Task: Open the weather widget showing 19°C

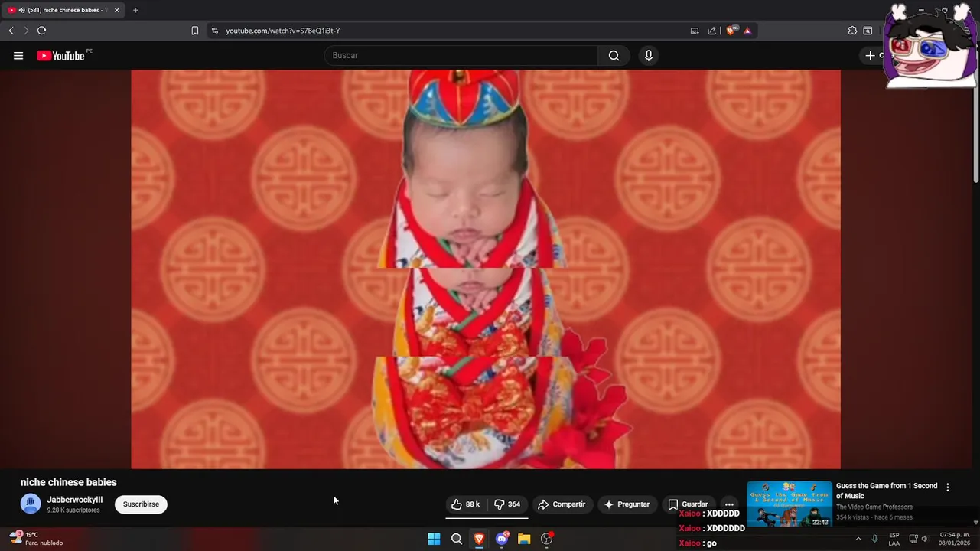Action: tap(36, 539)
